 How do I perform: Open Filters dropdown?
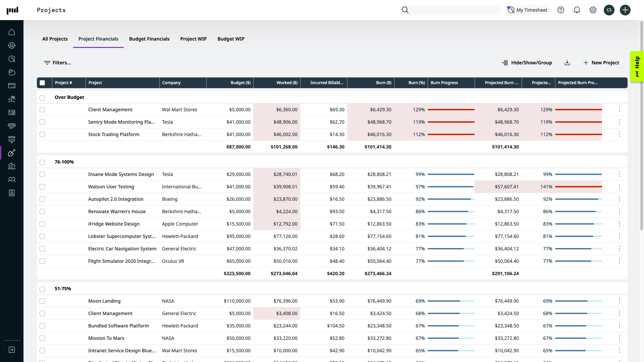(x=57, y=63)
